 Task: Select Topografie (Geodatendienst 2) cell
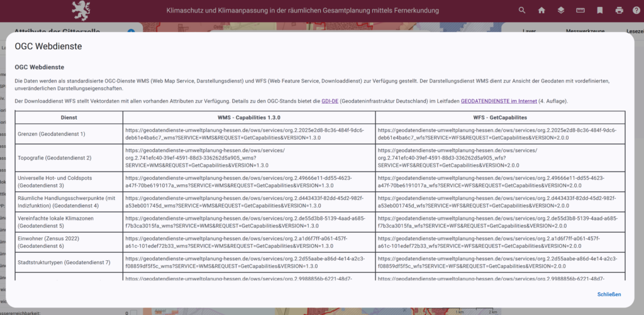coord(69,158)
